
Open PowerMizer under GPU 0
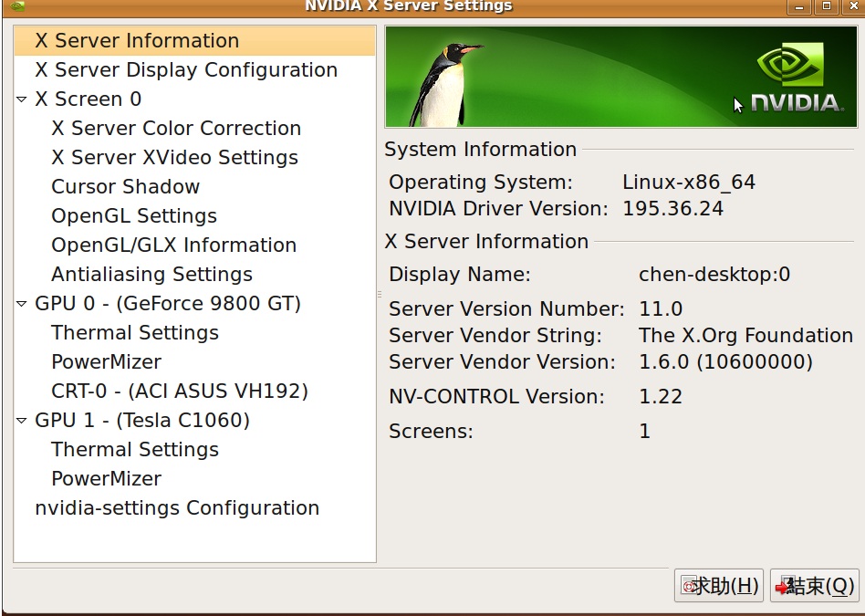click(x=107, y=362)
